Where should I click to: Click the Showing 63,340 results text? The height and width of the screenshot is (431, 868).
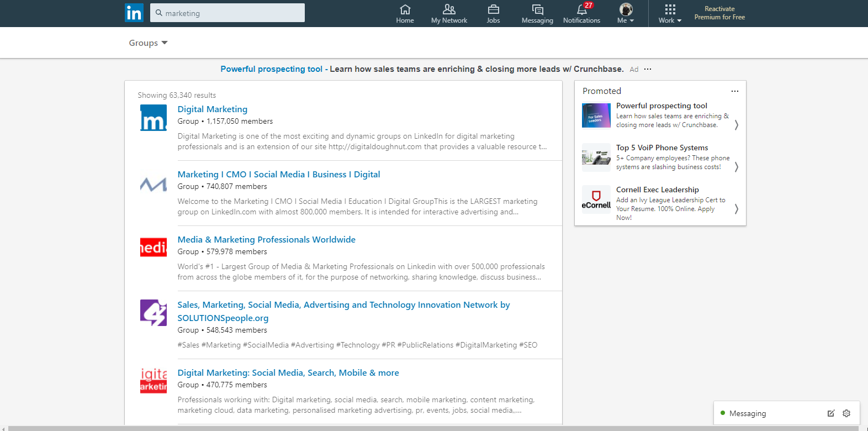click(177, 95)
